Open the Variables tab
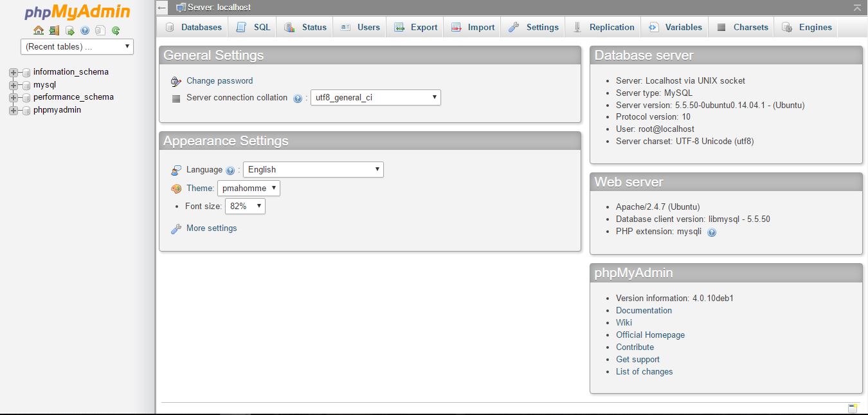This screenshot has height=415, width=868. click(675, 27)
